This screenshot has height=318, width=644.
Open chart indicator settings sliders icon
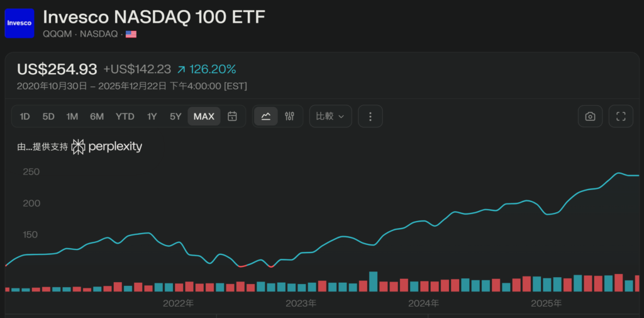click(x=289, y=116)
